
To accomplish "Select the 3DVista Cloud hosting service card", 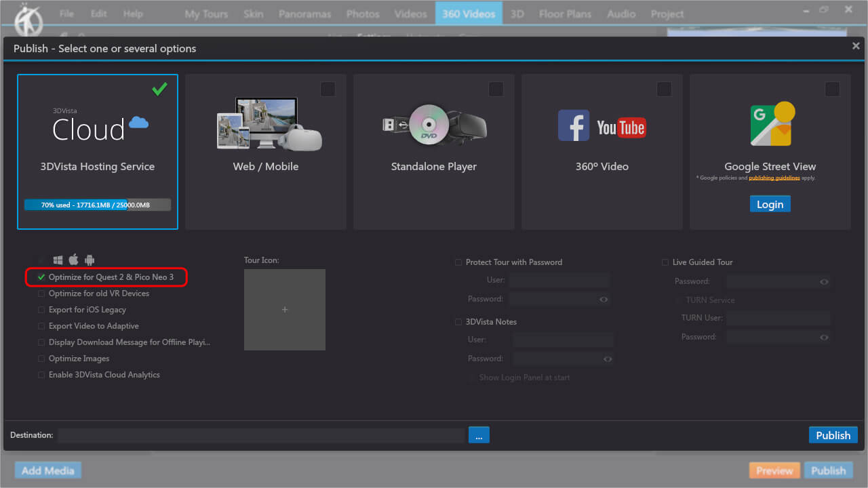I will coord(98,152).
